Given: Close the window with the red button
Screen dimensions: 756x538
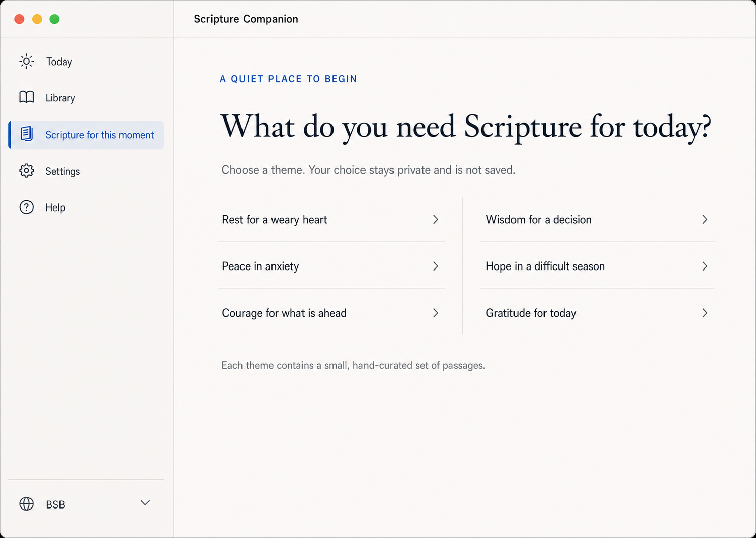Looking at the screenshot, I should click(19, 19).
